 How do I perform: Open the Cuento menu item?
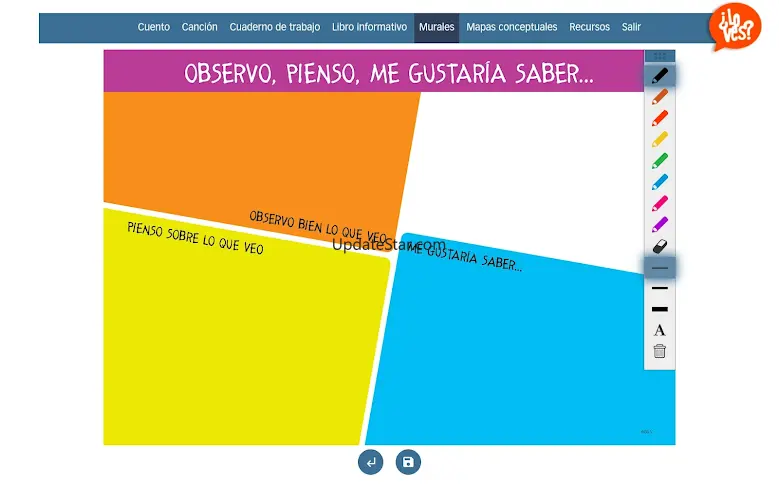154,27
